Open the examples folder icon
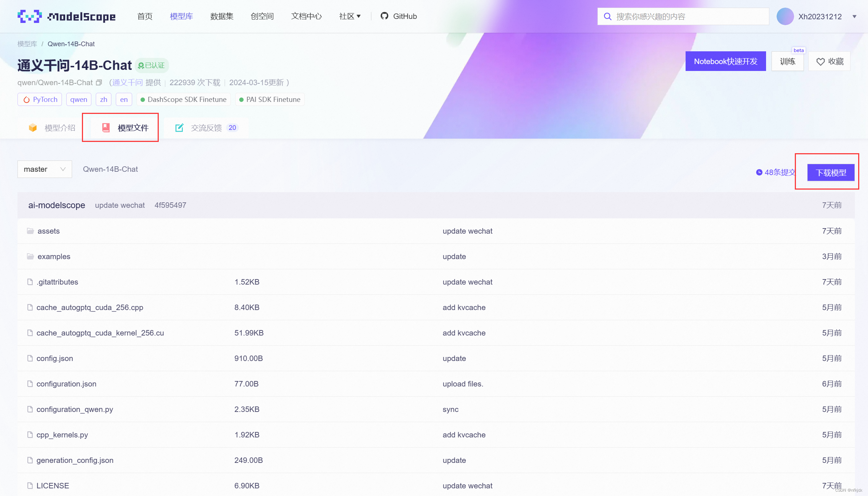The height and width of the screenshot is (496, 868). (x=30, y=257)
